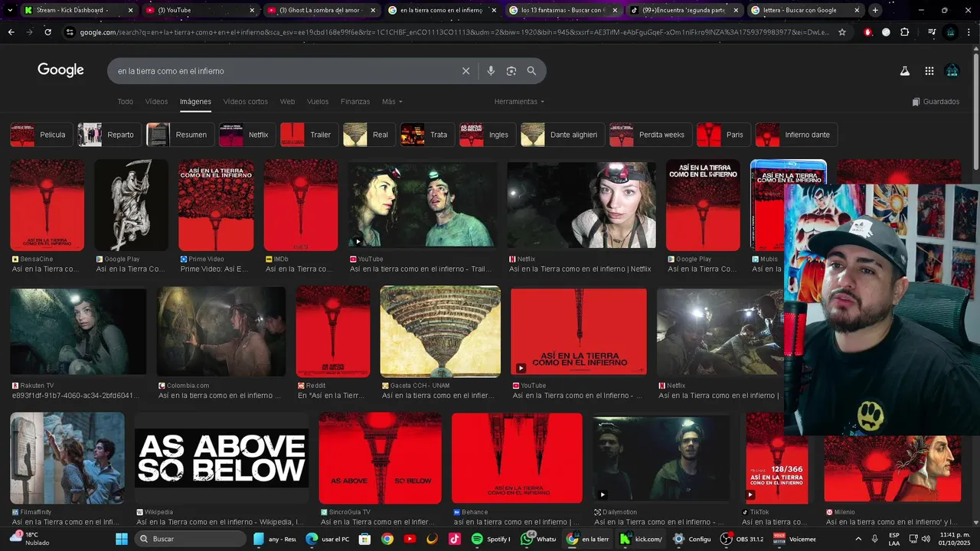Go back with the browser back arrow
The width and height of the screenshot is (980, 551).
point(11,32)
